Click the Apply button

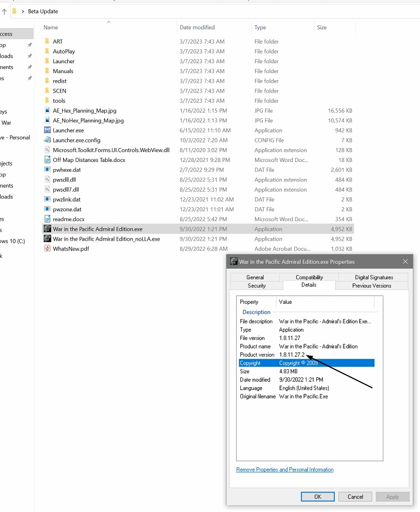[392, 497]
